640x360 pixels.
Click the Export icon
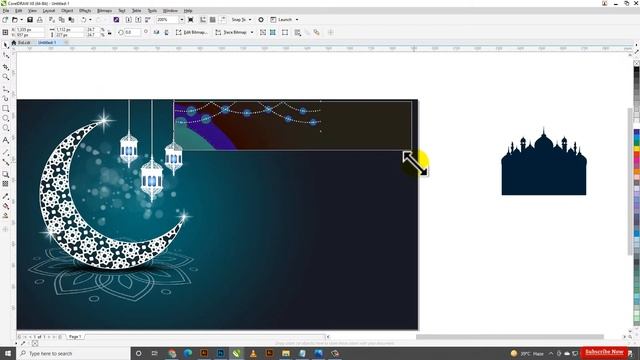[x=138, y=20]
